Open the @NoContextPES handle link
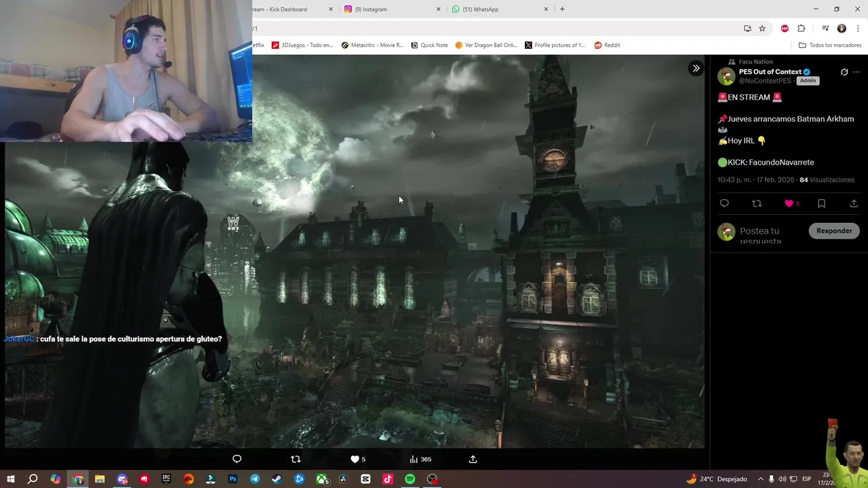 coord(765,81)
